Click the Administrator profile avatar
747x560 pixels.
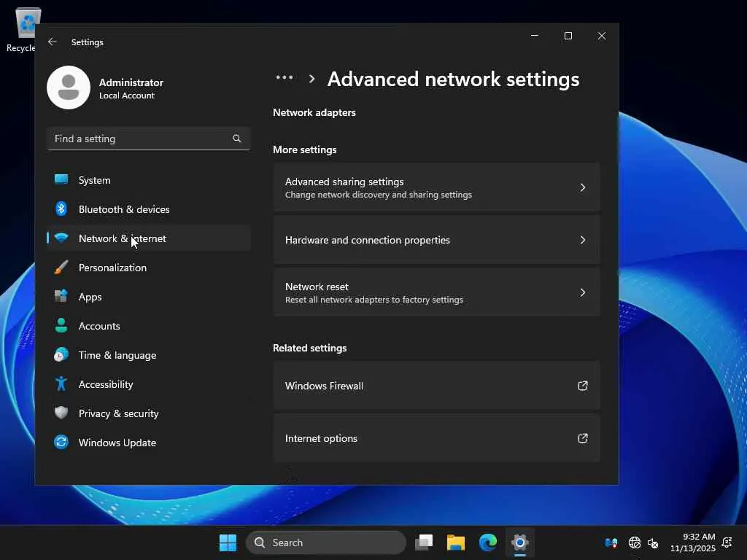click(x=69, y=87)
